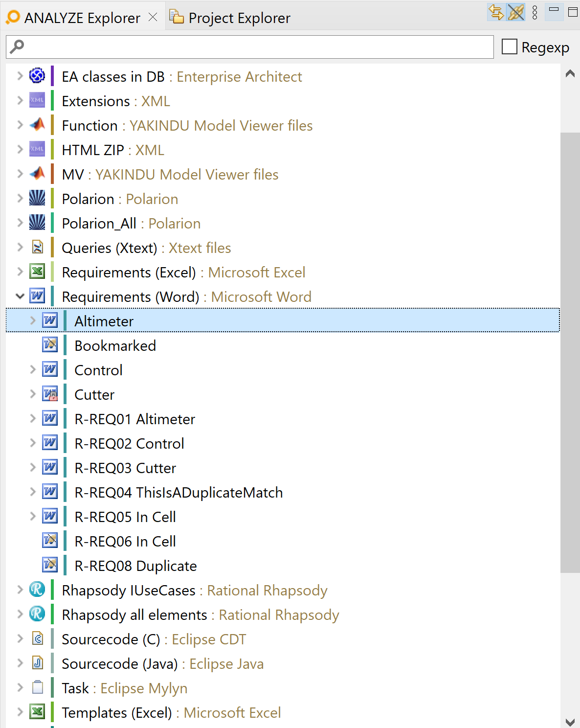Click the YAKINDU icon beside MV
Viewport: 580px width, 728px height.
[37, 174]
